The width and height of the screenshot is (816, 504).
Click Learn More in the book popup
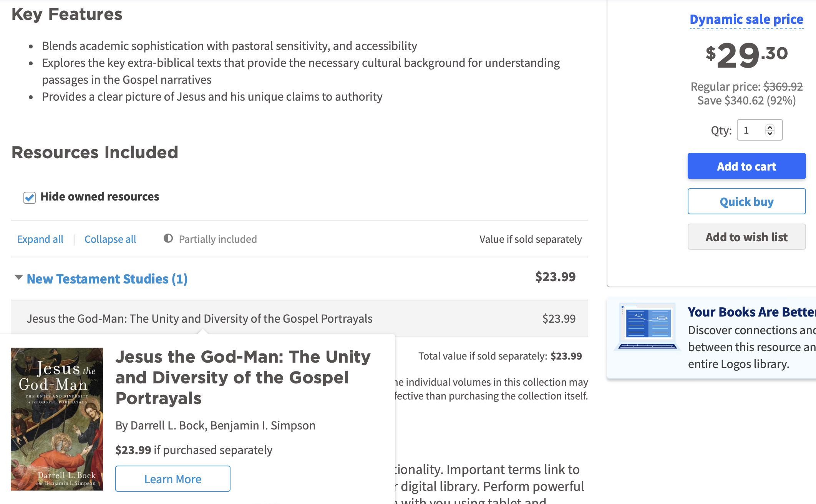pyautogui.click(x=173, y=479)
